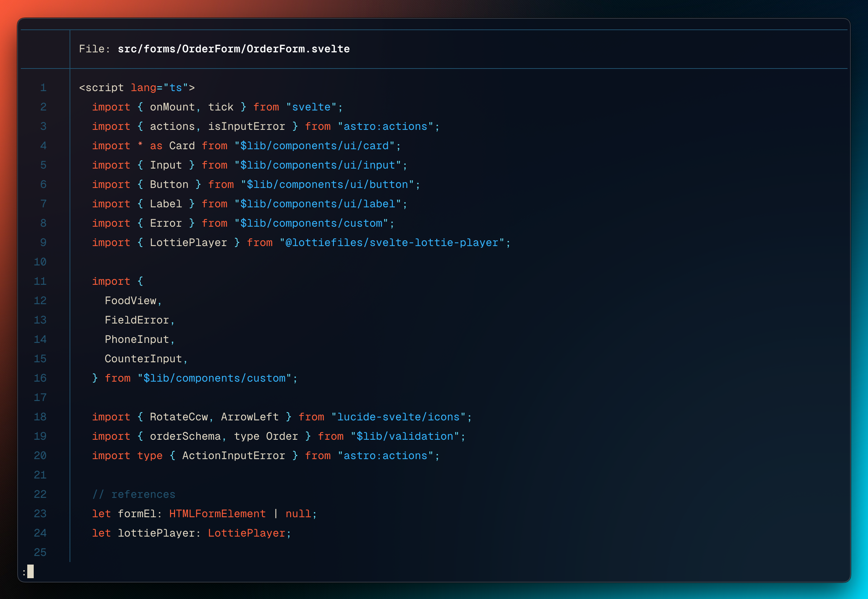Select "$lib/components/custom" string on line 8
Viewport: 868px width, 599px height.
311,223
